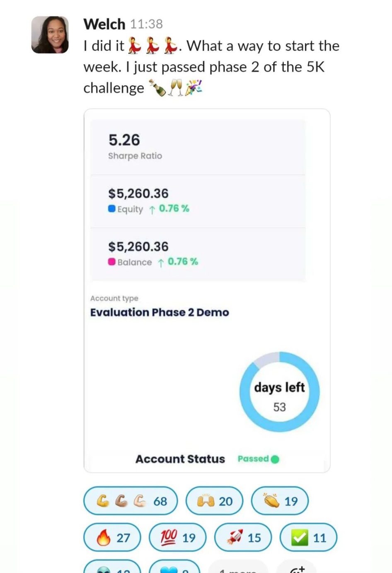
Task: Click the Balance $5,260.36 row
Action: 198,254
